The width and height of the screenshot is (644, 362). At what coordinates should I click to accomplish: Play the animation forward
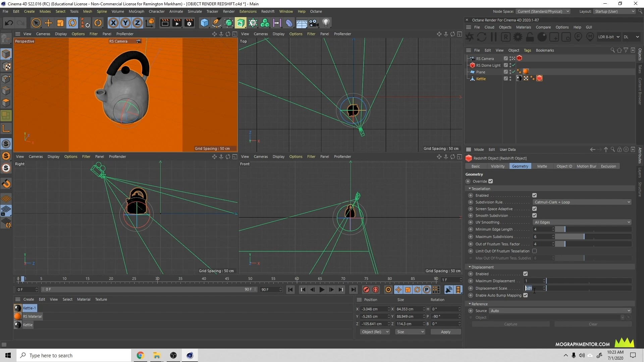(x=322, y=290)
